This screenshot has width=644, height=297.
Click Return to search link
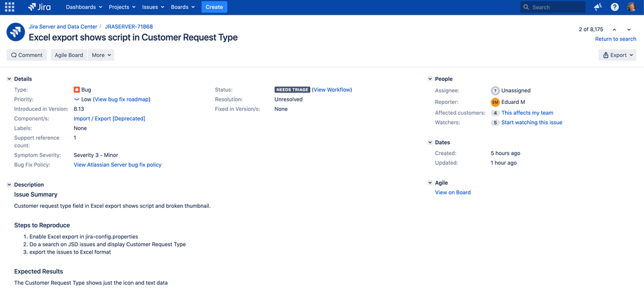pyautogui.click(x=616, y=39)
